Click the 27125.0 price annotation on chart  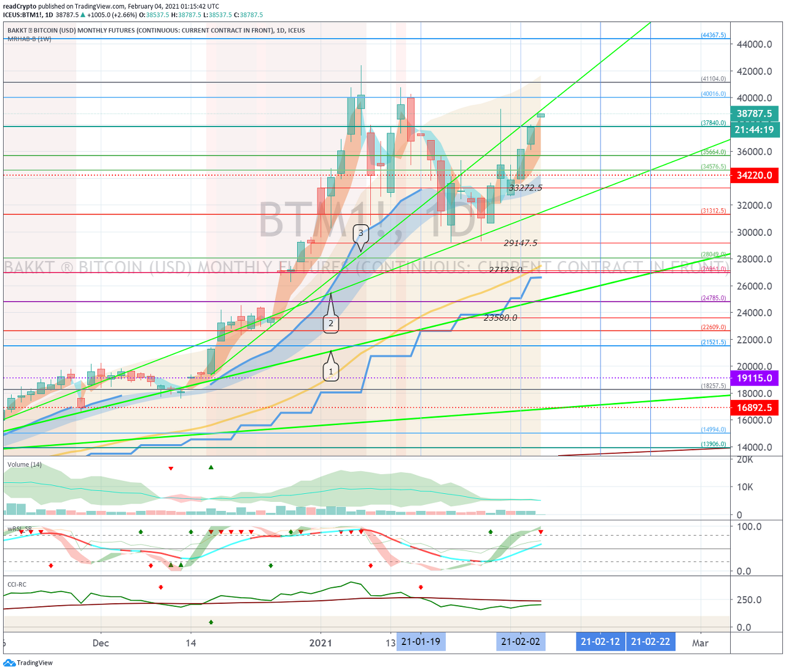[x=505, y=270]
